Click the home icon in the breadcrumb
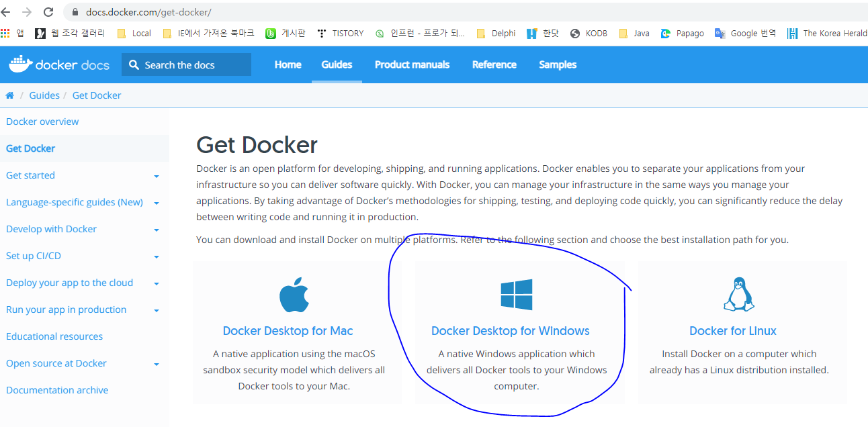 [9, 95]
